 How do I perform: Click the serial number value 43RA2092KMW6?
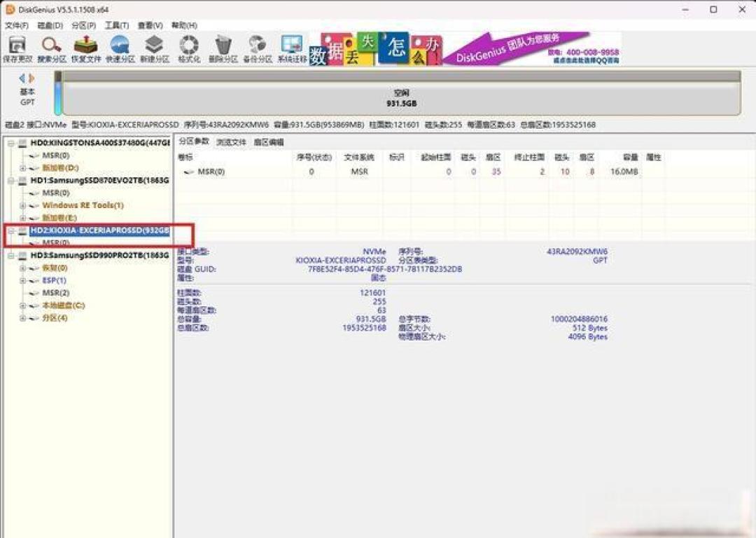pyautogui.click(x=577, y=251)
